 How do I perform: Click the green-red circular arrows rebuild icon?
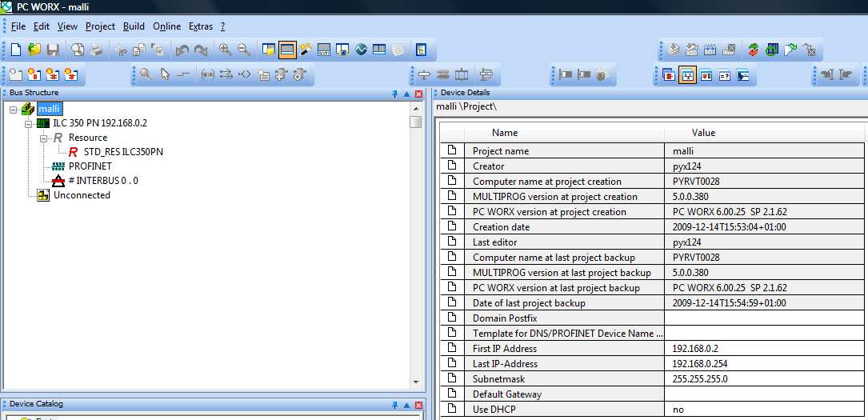click(x=754, y=50)
